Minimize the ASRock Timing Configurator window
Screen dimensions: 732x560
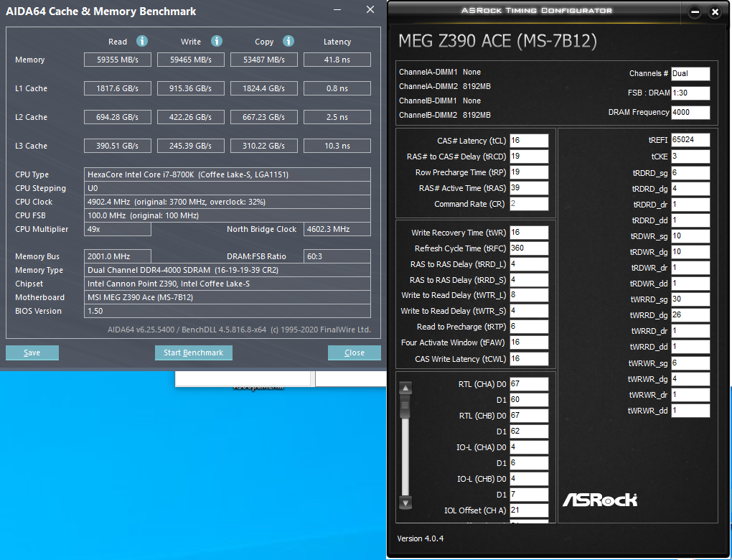tap(695, 12)
